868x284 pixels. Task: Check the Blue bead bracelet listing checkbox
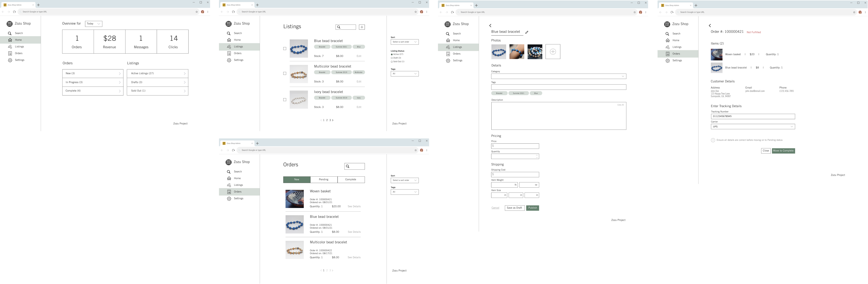pos(285,48)
